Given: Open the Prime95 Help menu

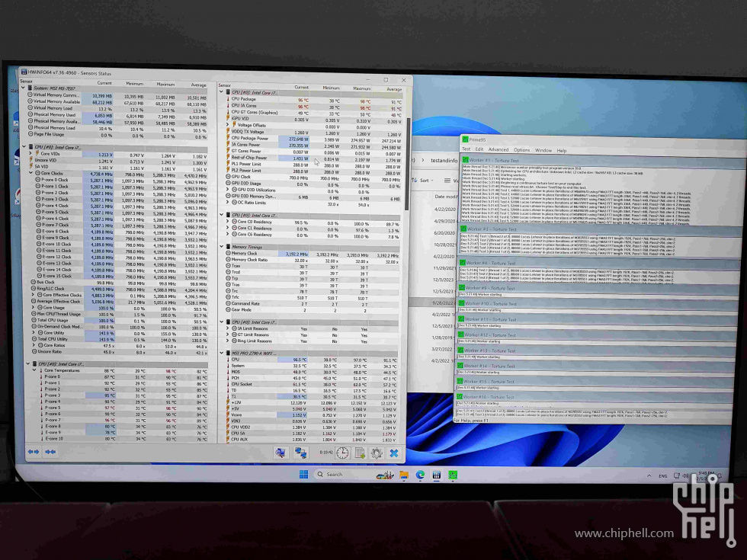Looking at the screenshot, I should 562,151.
